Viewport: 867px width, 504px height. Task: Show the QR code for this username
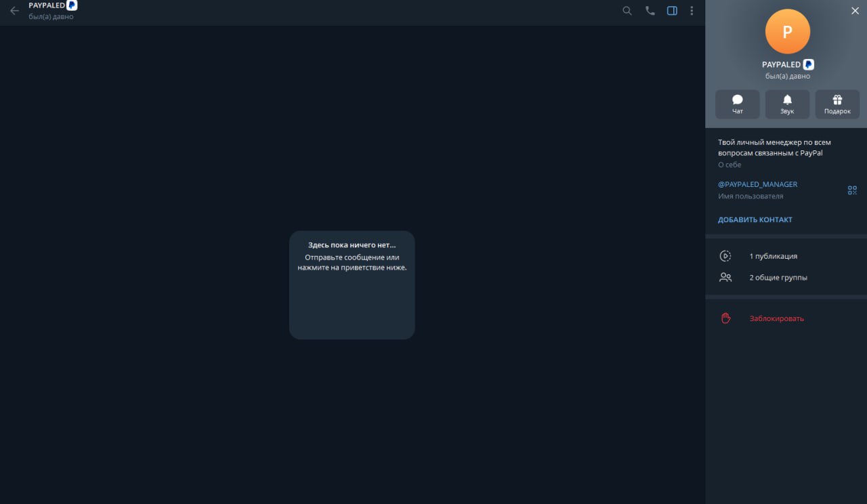click(852, 190)
